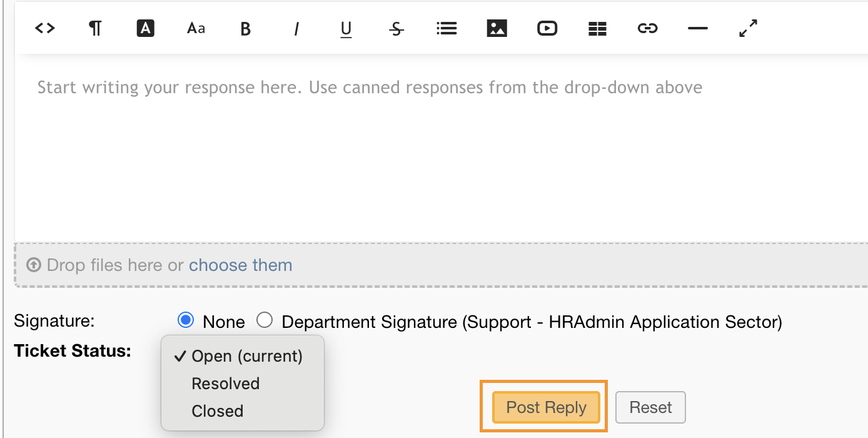Insert a video via toolbar icon

pyautogui.click(x=547, y=28)
